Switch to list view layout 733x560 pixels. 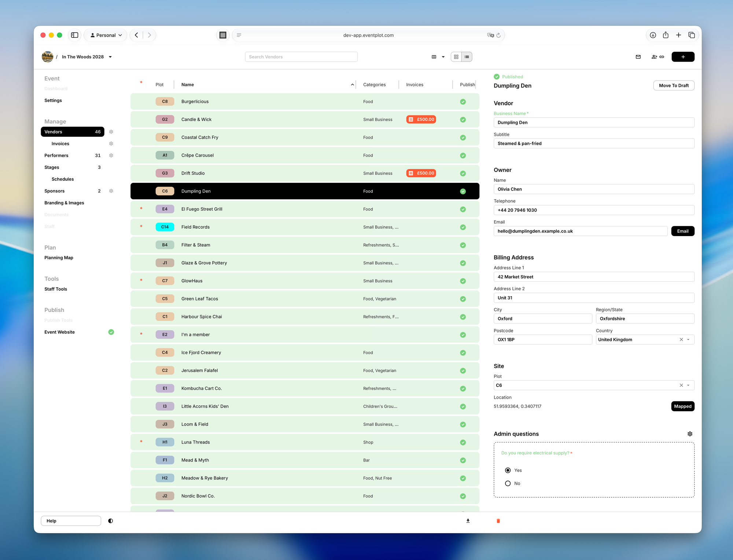pos(467,57)
